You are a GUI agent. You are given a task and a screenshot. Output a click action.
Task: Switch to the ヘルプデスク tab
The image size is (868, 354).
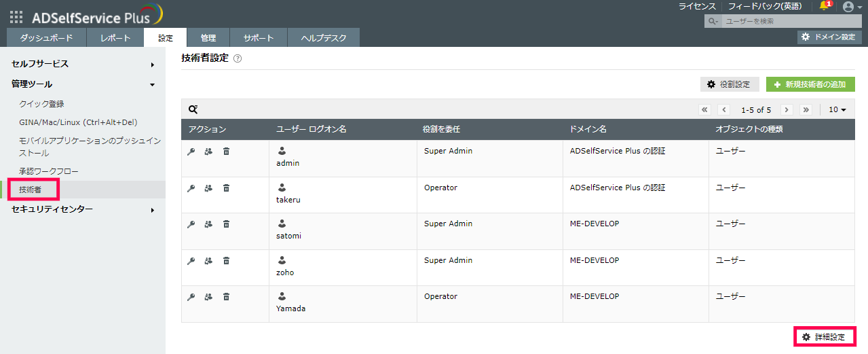(x=323, y=38)
